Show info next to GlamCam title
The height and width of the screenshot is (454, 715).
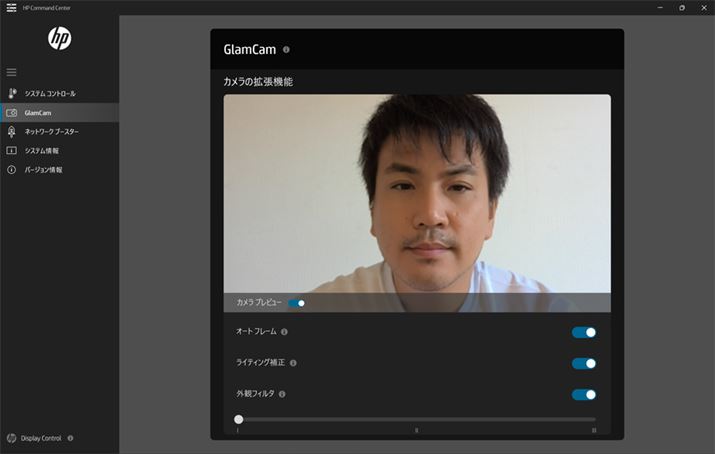[287, 49]
